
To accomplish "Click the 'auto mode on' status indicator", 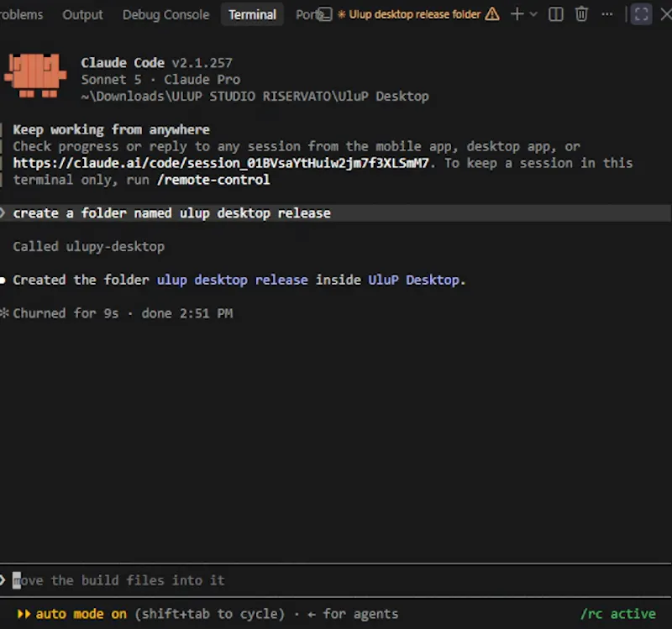I will click(81, 614).
